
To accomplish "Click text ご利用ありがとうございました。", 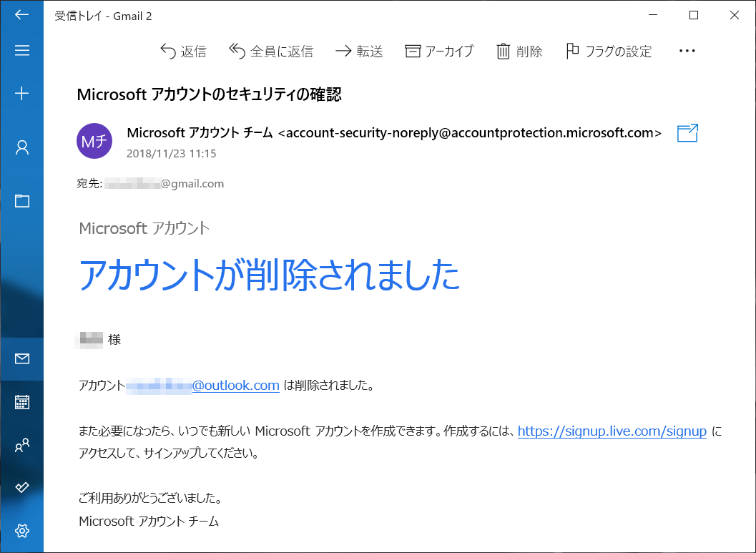I will (151, 498).
